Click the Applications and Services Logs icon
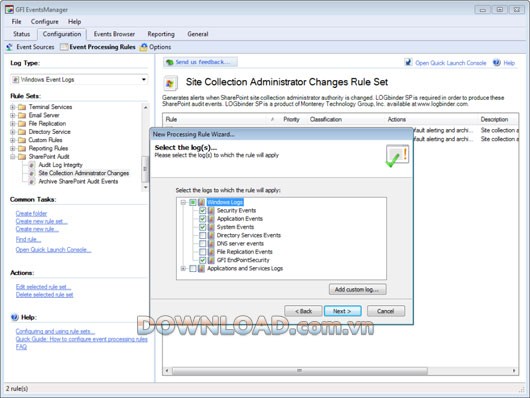 point(201,268)
